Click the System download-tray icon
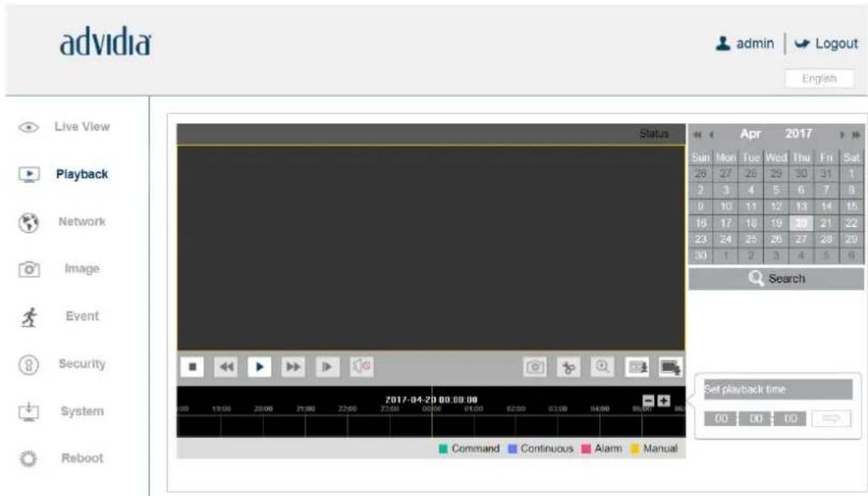868x496 pixels. pyautogui.click(x=29, y=412)
